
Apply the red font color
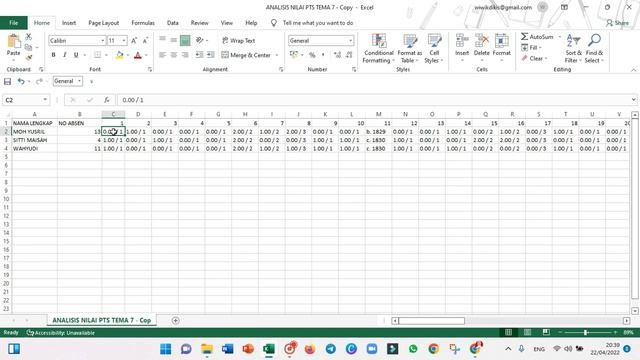pos(138,55)
